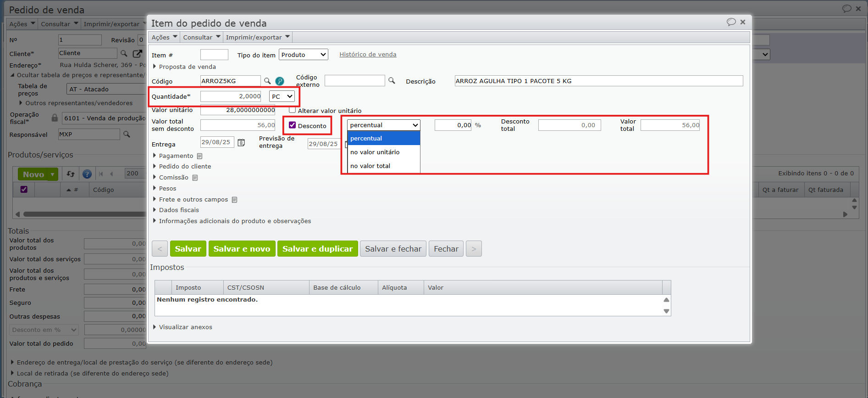Screen dimensions: 868x398
Task: Click left arrow of Produtos/serviços horizontal scrollbar
Action: click(x=18, y=214)
